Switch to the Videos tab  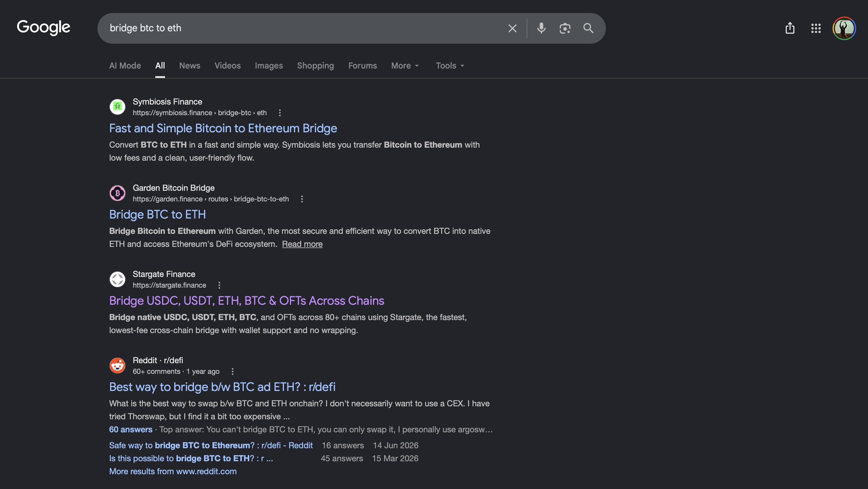point(227,66)
